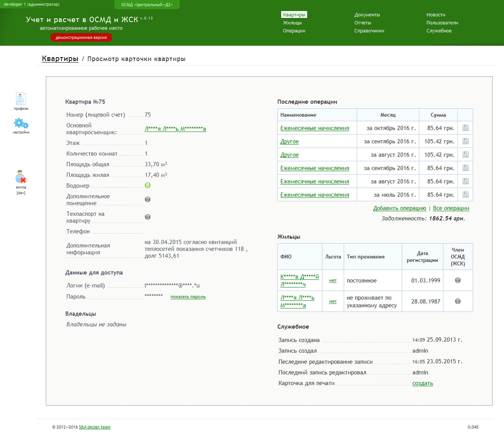
Task: Toggle ОСМД membership for first resident
Action: click(458, 280)
